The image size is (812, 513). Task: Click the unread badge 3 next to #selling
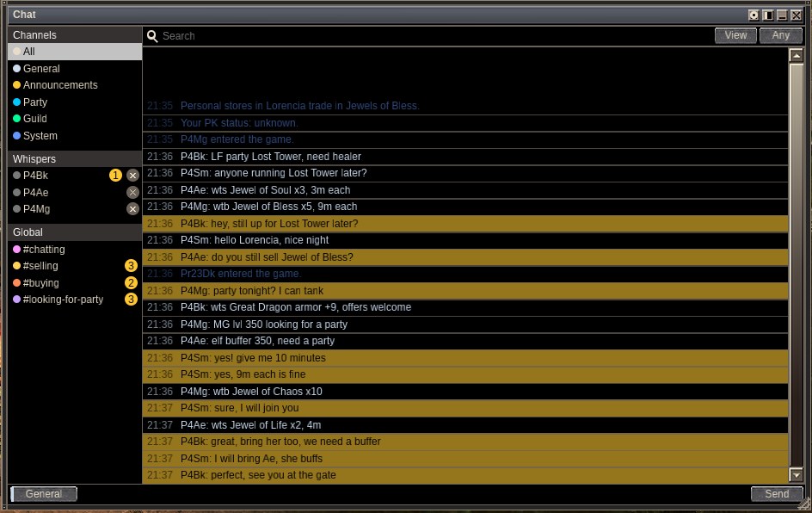(131, 266)
